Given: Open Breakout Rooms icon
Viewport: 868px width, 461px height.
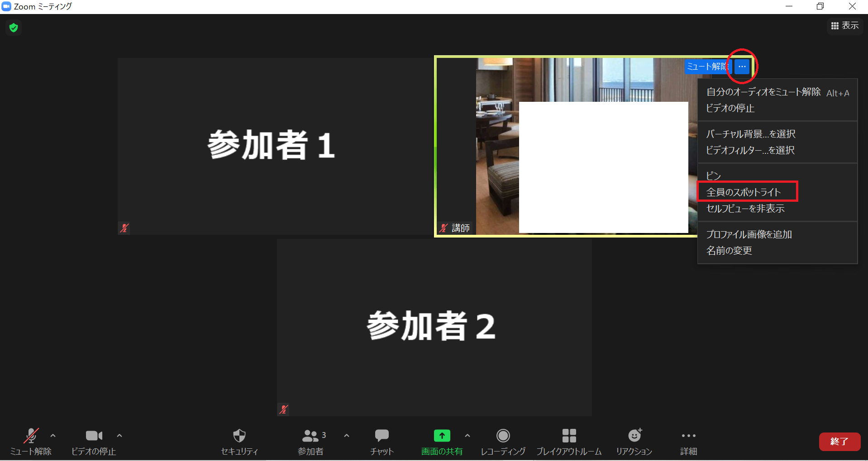Looking at the screenshot, I should point(569,436).
